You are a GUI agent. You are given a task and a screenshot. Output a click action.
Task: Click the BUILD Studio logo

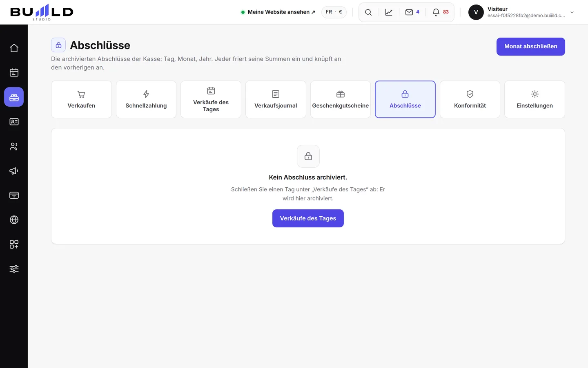coord(42,12)
